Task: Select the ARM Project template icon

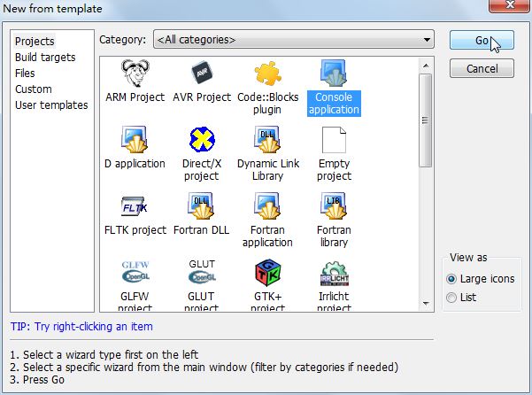Action: [x=135, y=74]
